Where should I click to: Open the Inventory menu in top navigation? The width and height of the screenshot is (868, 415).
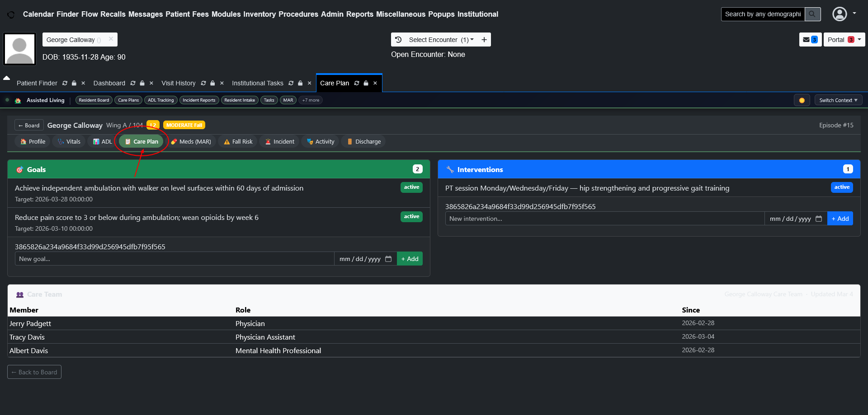[259, 14]
